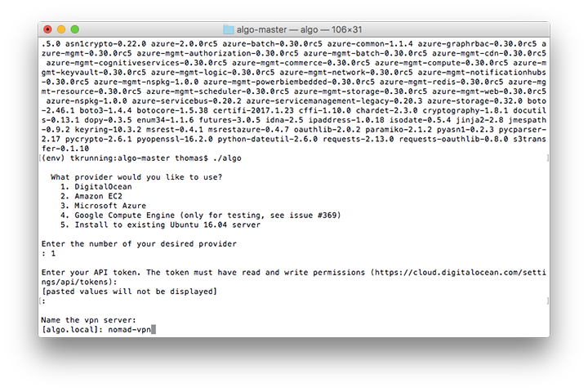The height and width of the screenshot is (392, 588).
Task: Click the [algo.local] default name prompt
Action: click(x=72, y=329)
